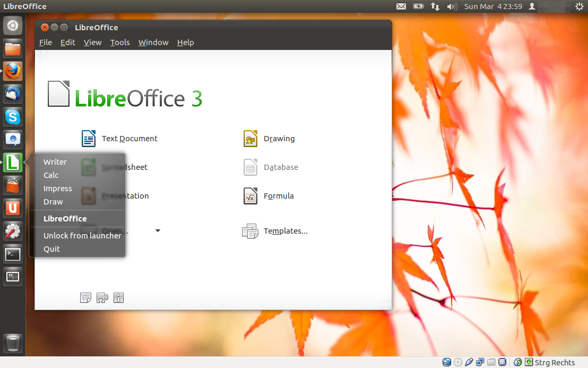
Task: Select Unlock from launcher
Action: (x=82, y=236)
